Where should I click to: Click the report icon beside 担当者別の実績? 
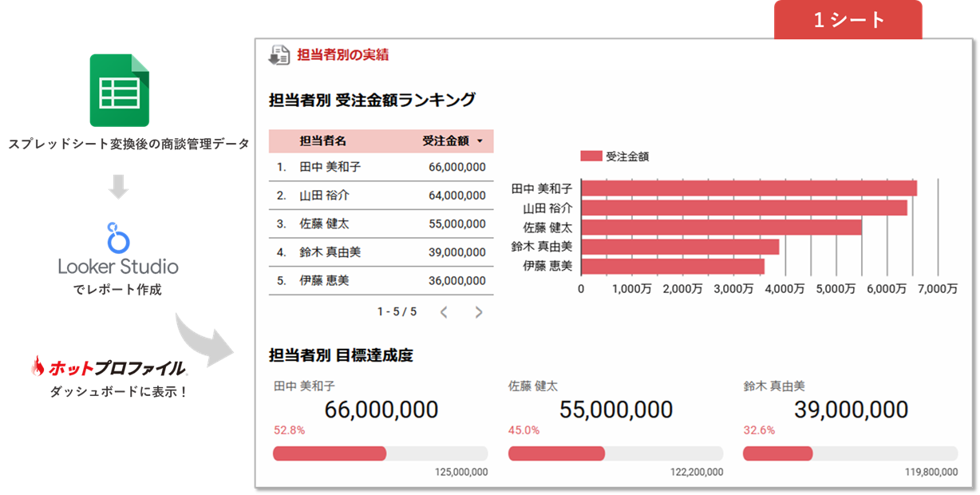(x=279, y=55)
